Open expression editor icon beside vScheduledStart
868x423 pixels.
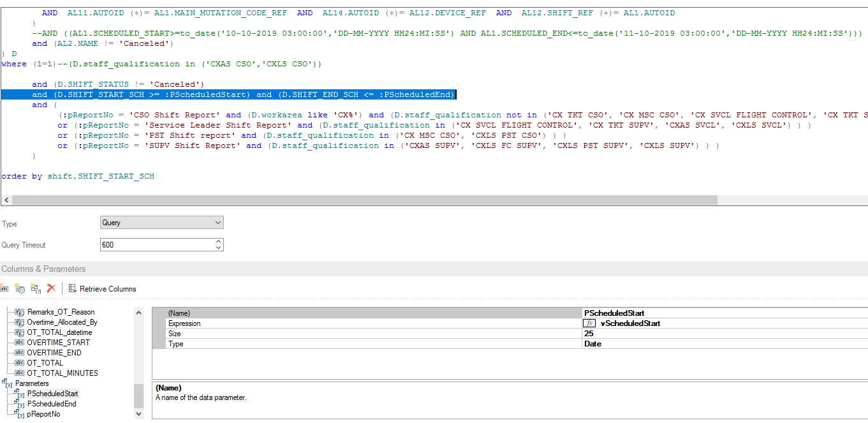tap(590, 323)
